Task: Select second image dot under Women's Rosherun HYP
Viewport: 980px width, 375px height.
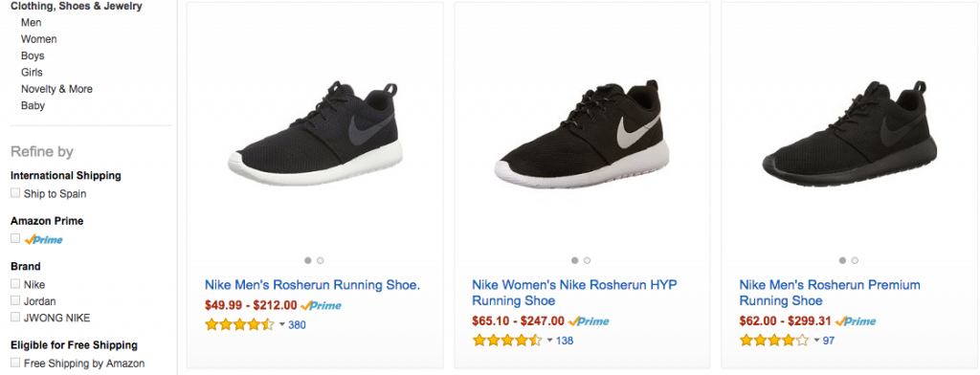Action: pos(587,260)
